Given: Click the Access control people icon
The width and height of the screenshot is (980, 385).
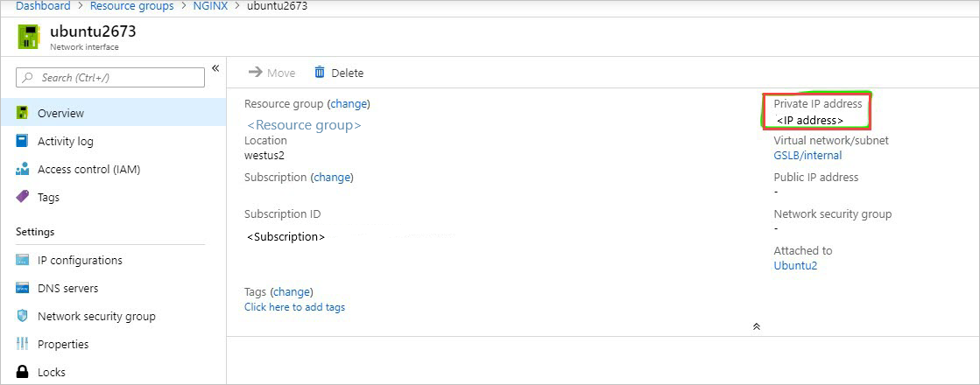Looking at the screenshot, I should point(23,169).
